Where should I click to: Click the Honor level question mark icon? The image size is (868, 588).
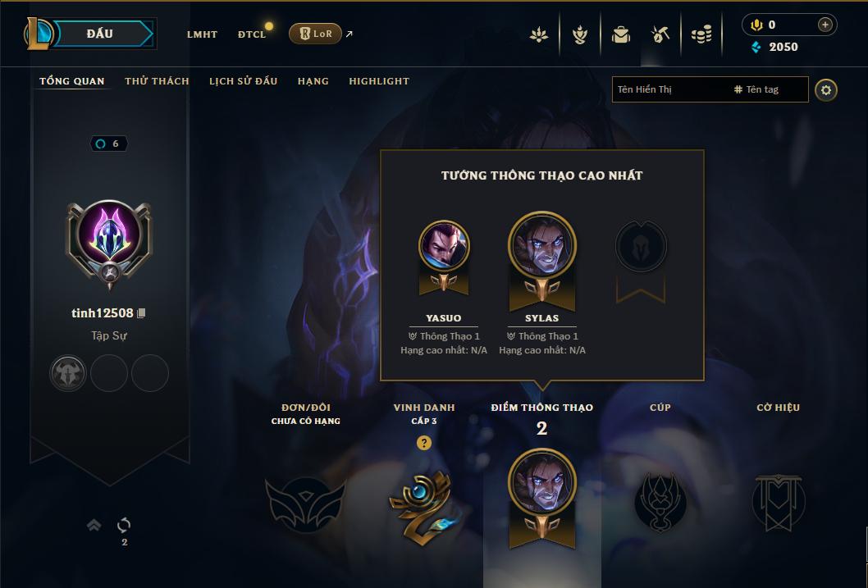coord(423,443)
